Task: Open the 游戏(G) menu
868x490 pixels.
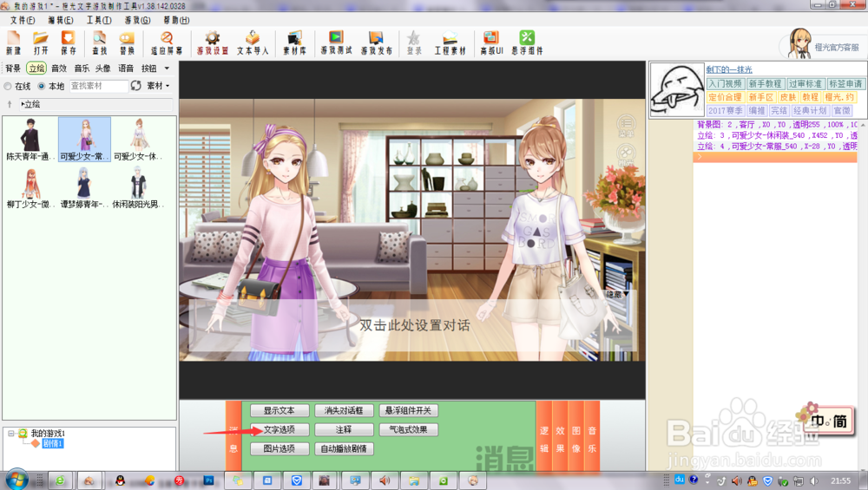Action: [137, 20]
